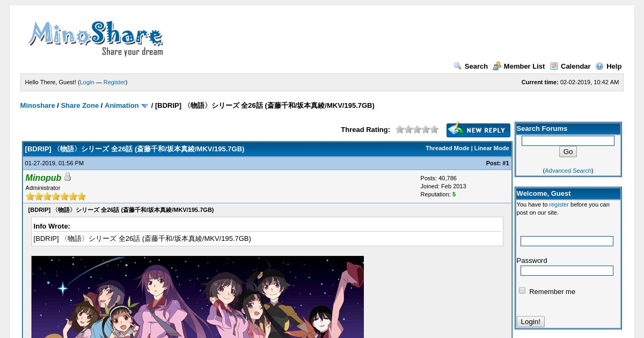The image size is (644, 338).
Task: Open the Help page
Action: pos(614,67)
